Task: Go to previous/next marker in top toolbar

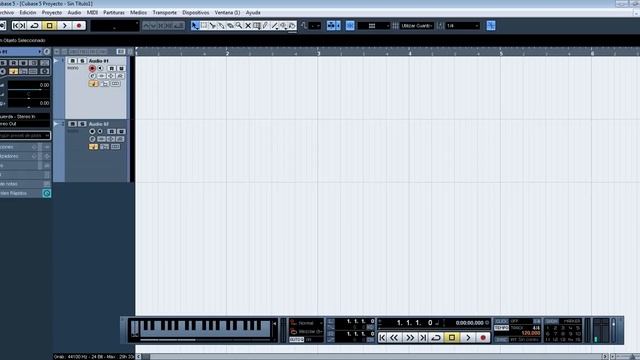Action: point(19,26)
